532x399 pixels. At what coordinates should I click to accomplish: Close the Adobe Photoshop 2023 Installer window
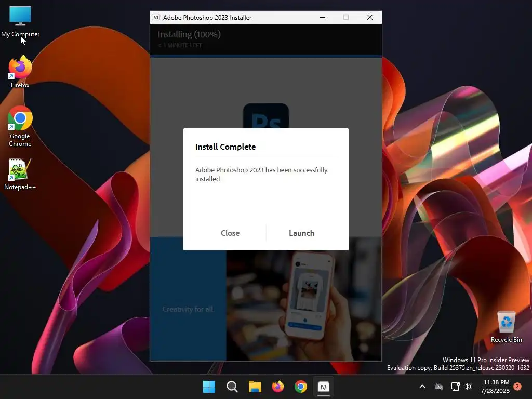(x=370, y=17)
